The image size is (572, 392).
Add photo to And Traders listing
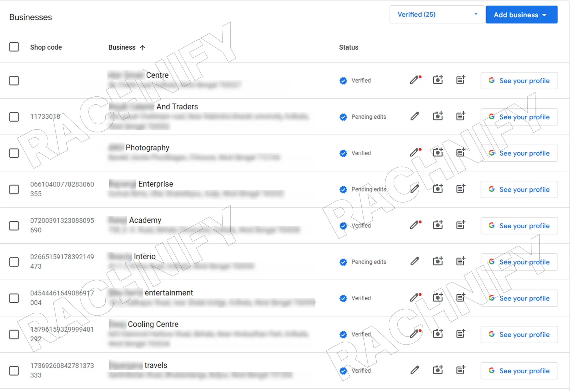click(x=438, y=116)
